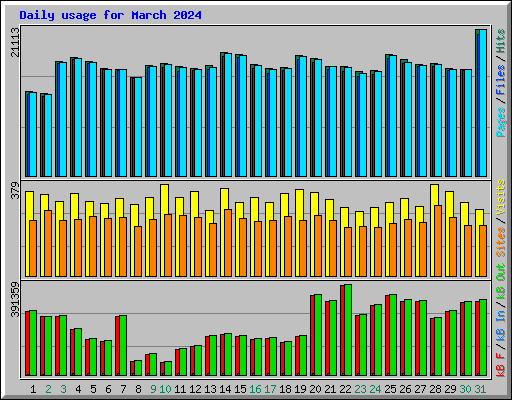Click day label 11 on the x-axis
This screenshot has width=512, height=400.
pos(180,389)
